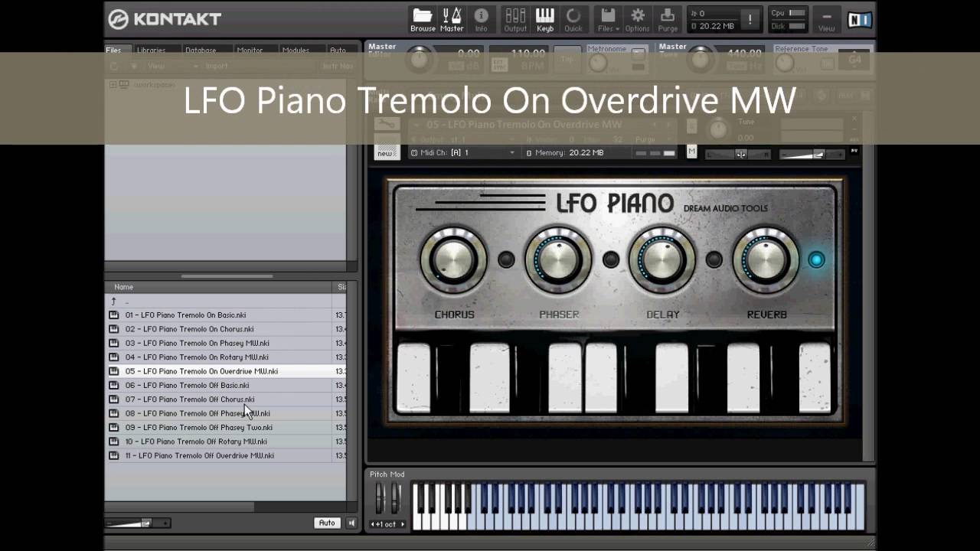The height and width of the screenshot is (551, 980).
Task: Mute the instrument with the M button
Action: (692, 152)
